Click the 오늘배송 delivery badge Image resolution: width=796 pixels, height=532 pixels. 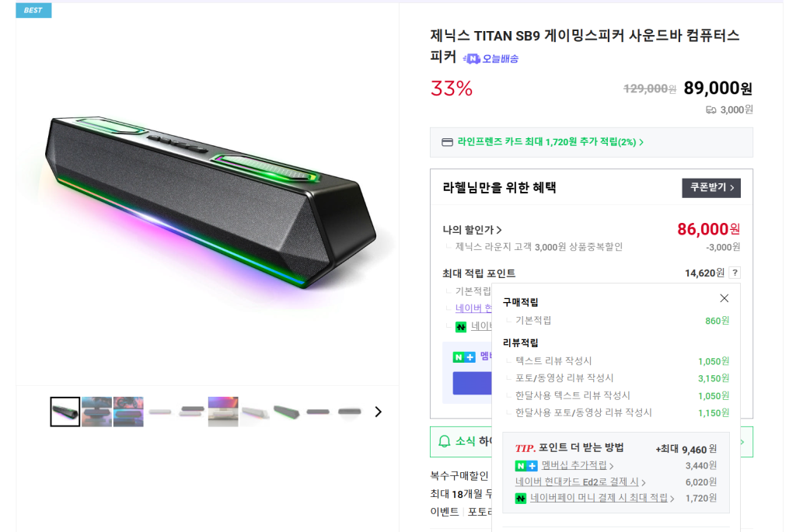[491, 58]
